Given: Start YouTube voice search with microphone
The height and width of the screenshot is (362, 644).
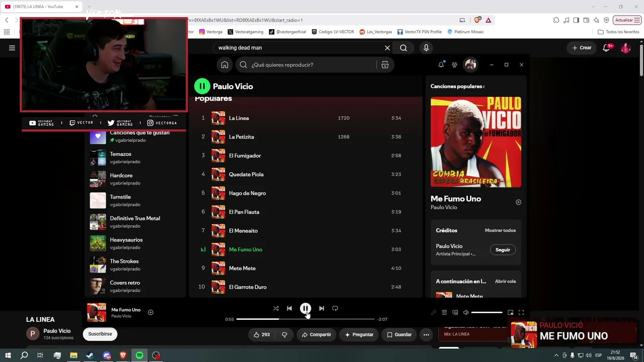Looking at the screenshot, I should click(x=426, y=48).
